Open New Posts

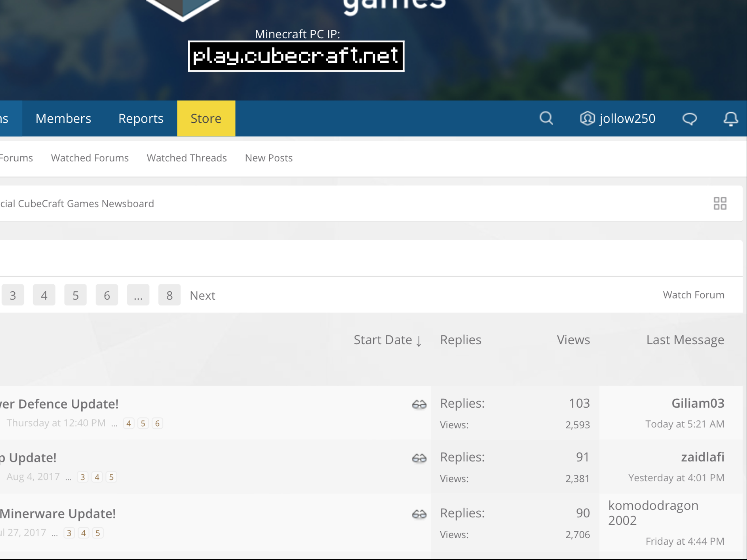269,158
